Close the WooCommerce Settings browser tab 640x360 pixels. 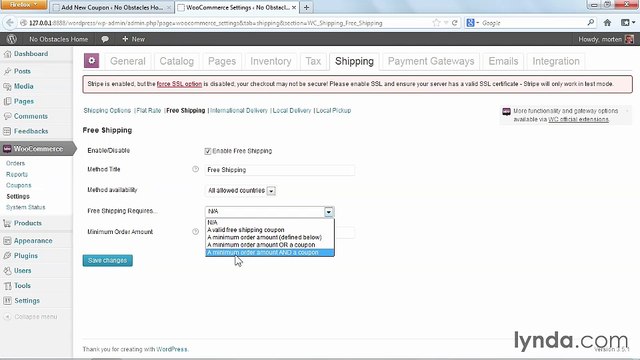pyautogui.click(x=293, y=7)
